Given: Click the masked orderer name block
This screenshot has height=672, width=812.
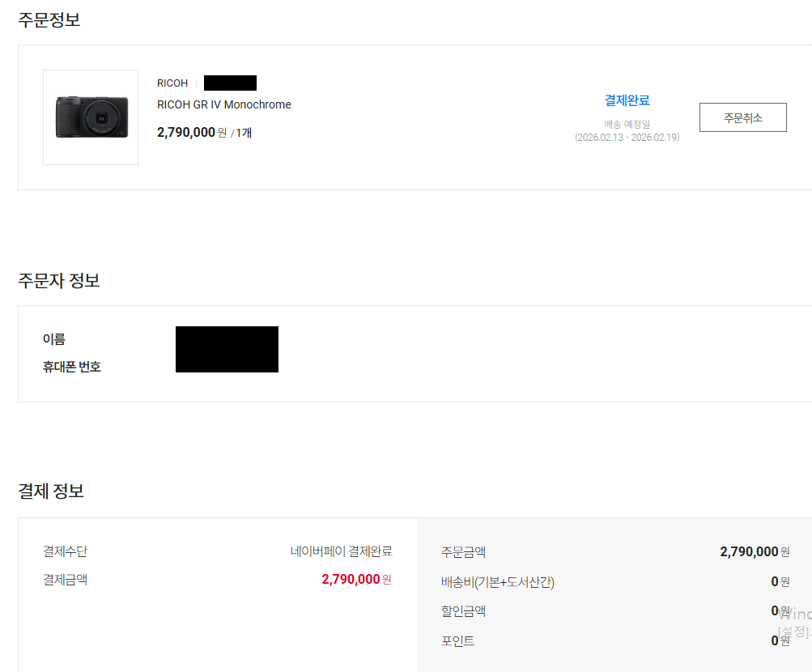Looking at the screenshot, I should (226, 349).
